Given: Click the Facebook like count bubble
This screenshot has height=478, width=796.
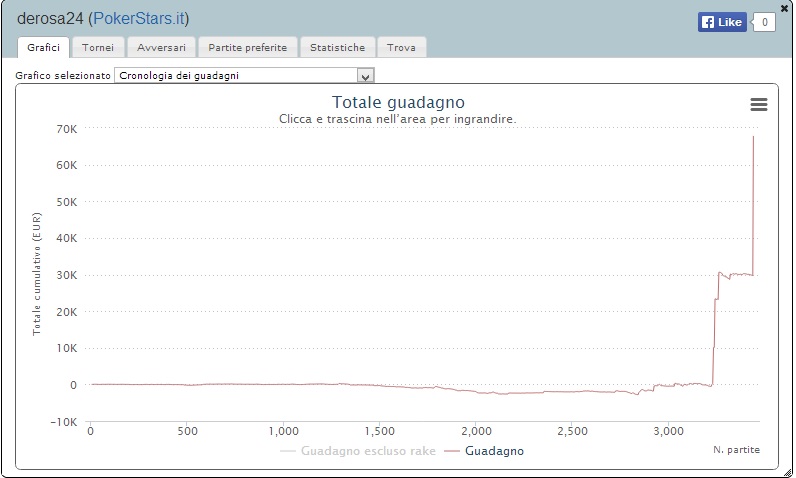Looking at the screenshot, I should click(764, 22).
